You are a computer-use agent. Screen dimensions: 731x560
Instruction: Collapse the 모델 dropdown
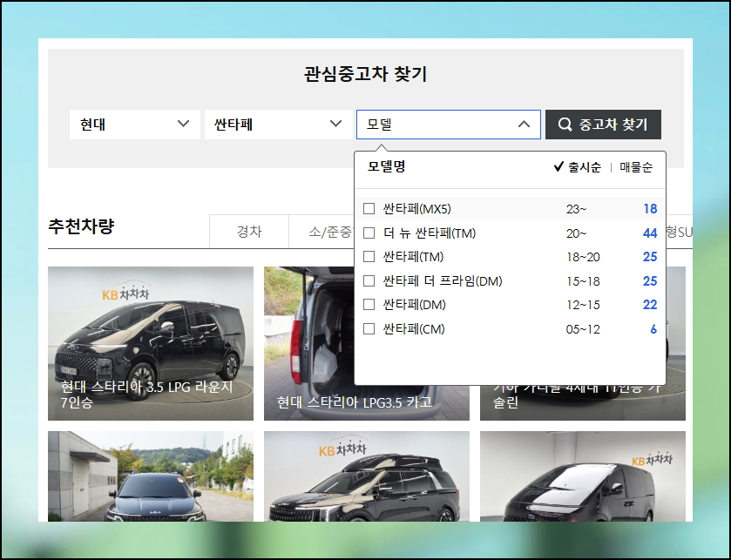[449, 125]
